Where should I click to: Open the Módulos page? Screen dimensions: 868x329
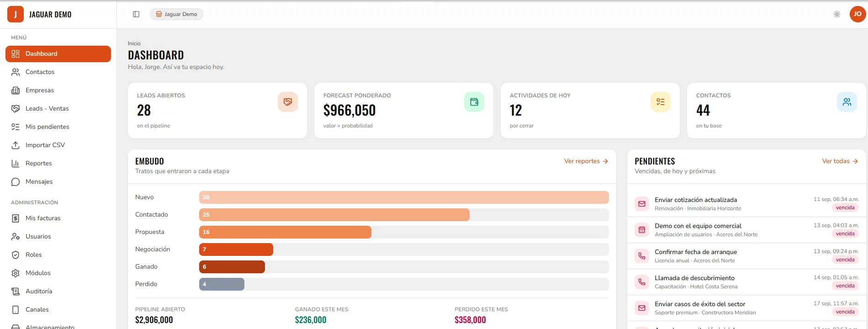coord(58,273)
